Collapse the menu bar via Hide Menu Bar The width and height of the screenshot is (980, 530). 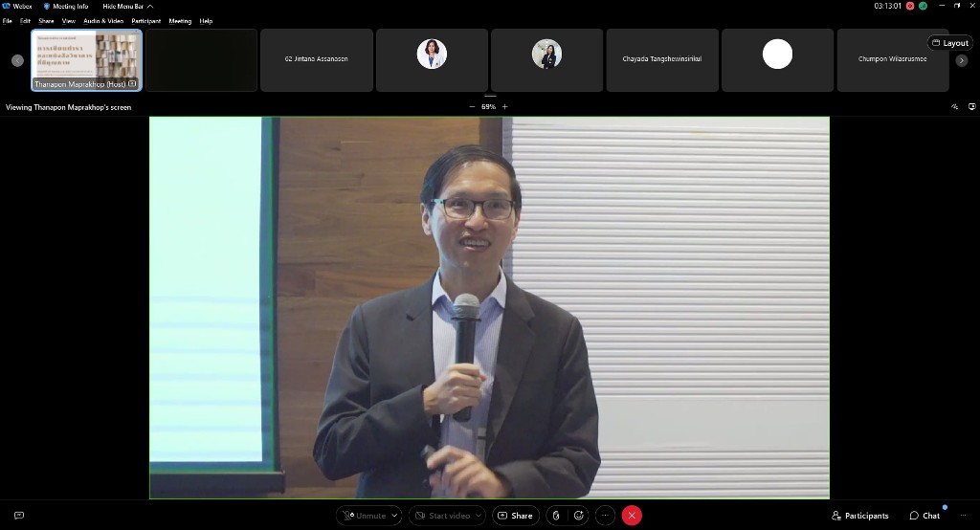[x=127, y=6]
